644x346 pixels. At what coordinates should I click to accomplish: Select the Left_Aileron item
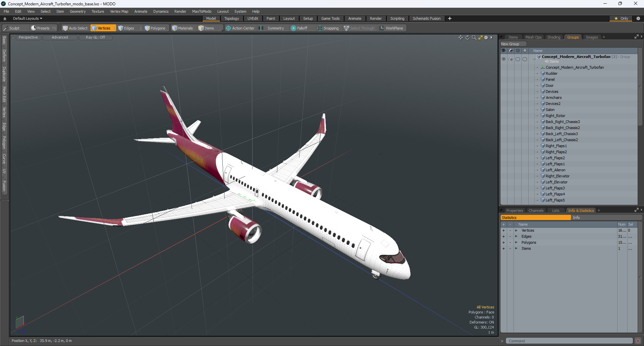pyautogui.click(x=555, y=170)
